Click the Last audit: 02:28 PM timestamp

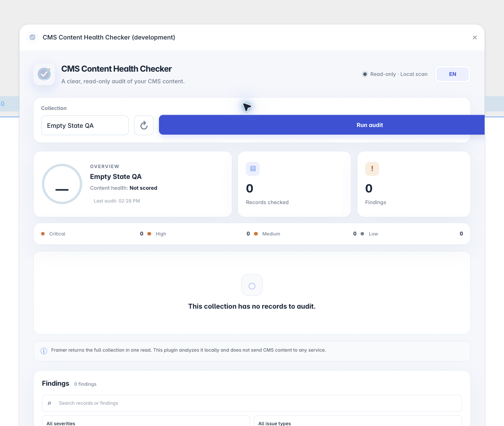point(117,201)
